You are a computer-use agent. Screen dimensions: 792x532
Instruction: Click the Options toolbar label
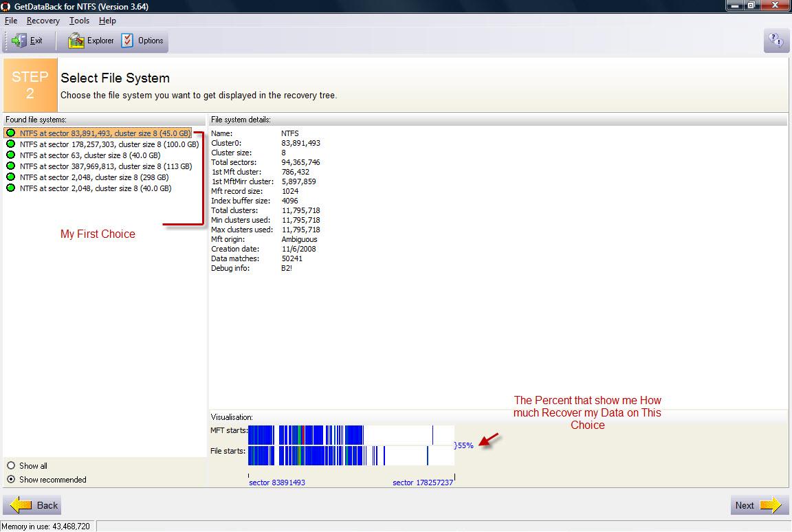(x=151, y=41)
